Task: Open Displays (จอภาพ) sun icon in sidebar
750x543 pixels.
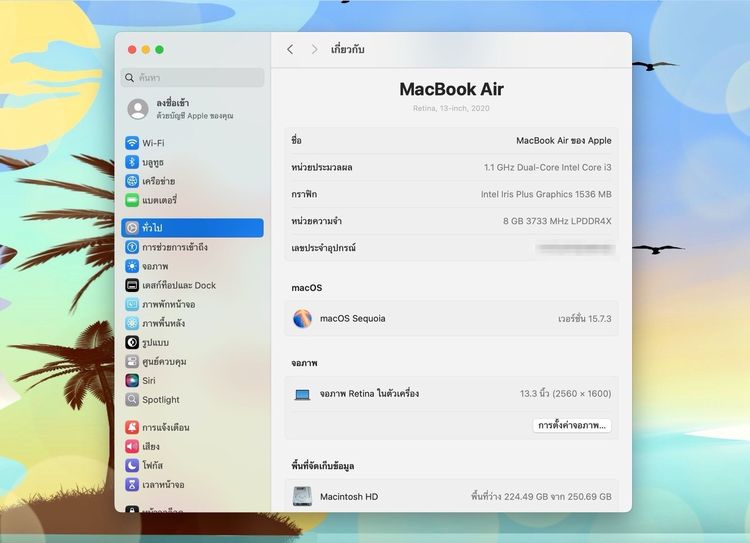Action: click(x=132, y=266)
